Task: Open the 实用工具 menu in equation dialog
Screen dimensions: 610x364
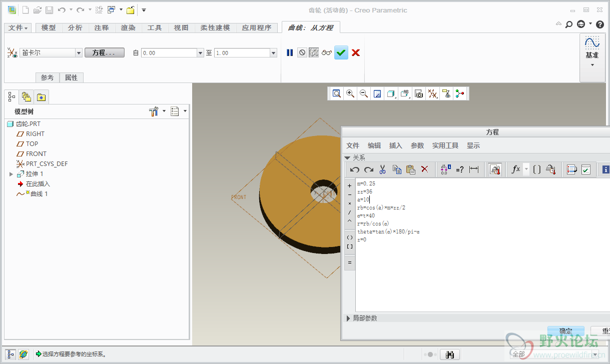Action: [x=445, y=145]
